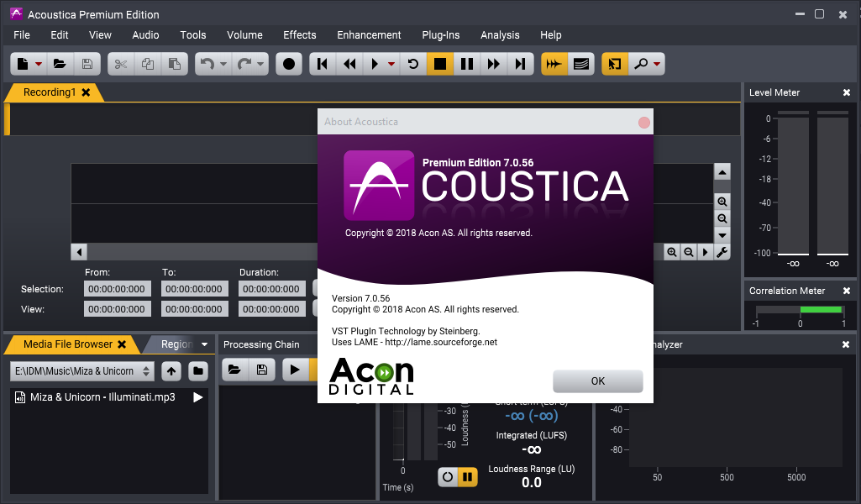Zoom out vertically on the waveform
This screenshot has width=861, height=504.
point(722,218)
